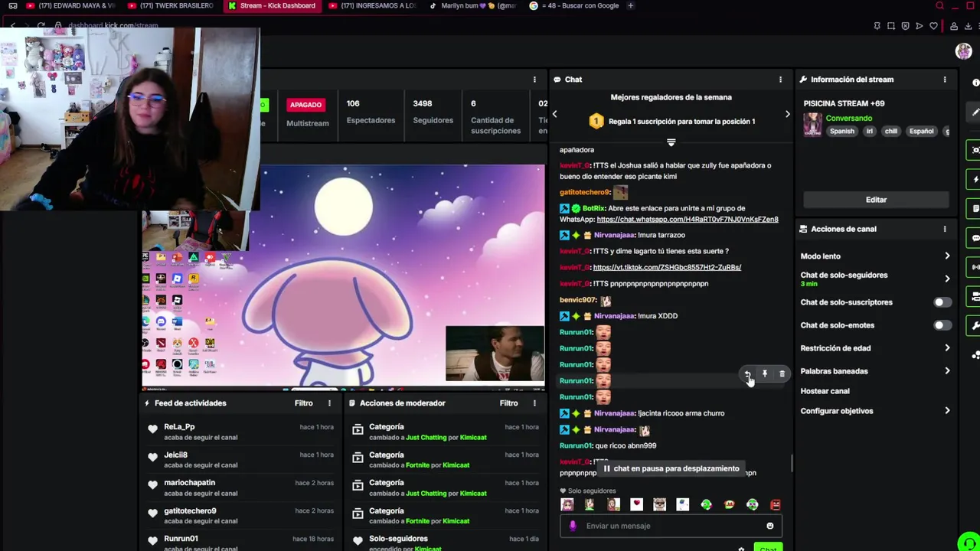Insert the red heart emote

636,504
